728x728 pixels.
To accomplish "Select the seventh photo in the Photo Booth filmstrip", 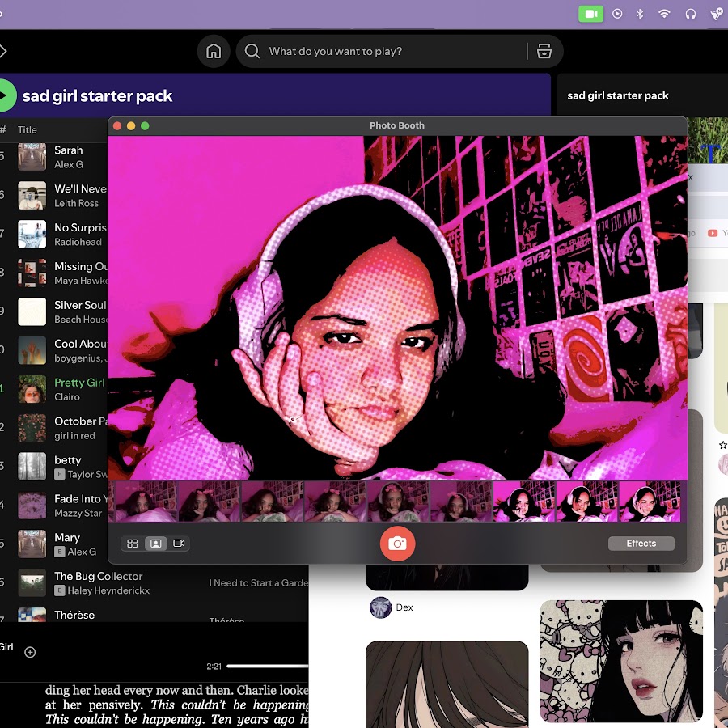I will pos(523,502).
